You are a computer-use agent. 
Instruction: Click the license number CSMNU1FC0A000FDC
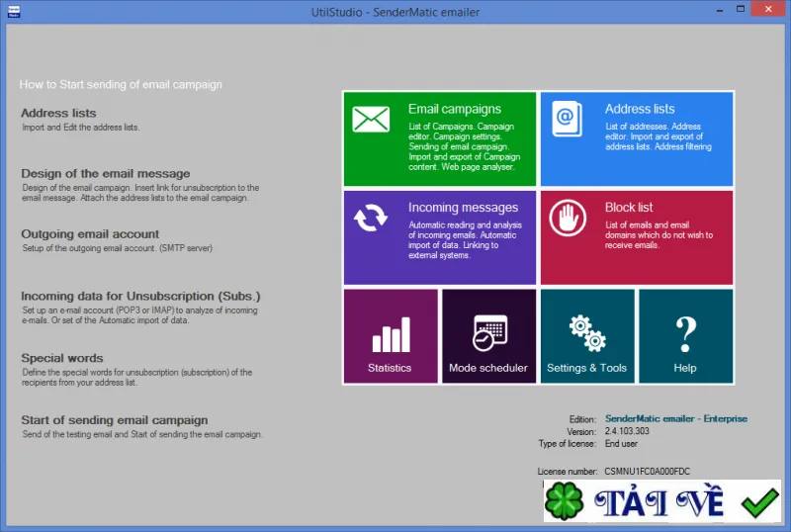[648, 472]
